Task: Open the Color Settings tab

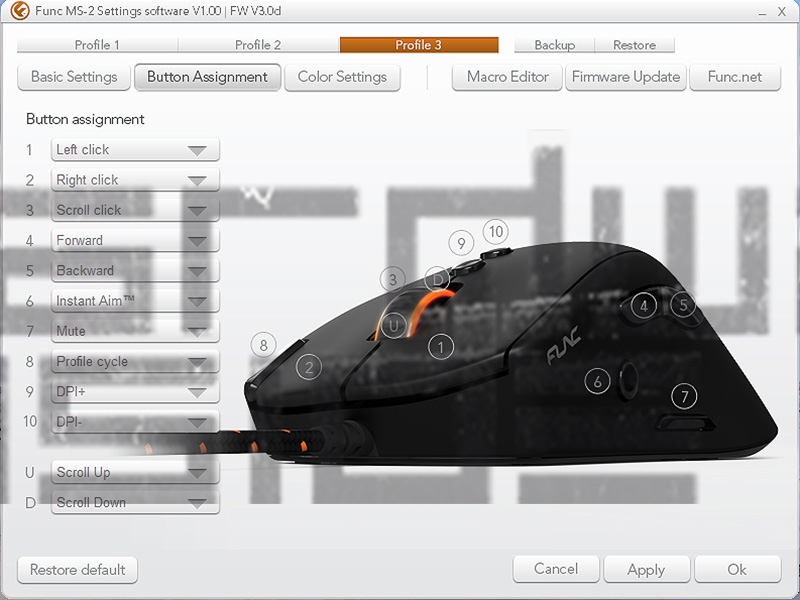Action: [342, 77]
